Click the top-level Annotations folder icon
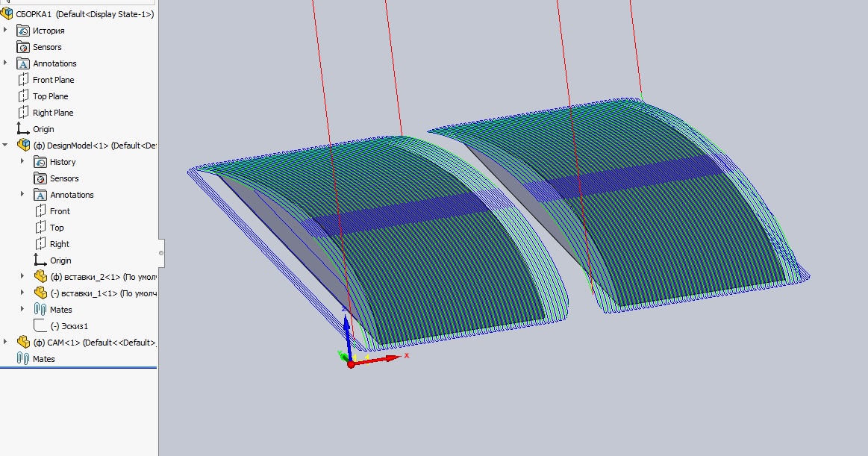The height and width of the screenshot is (456, 868). pyautogui.click(x=23, y=63)
